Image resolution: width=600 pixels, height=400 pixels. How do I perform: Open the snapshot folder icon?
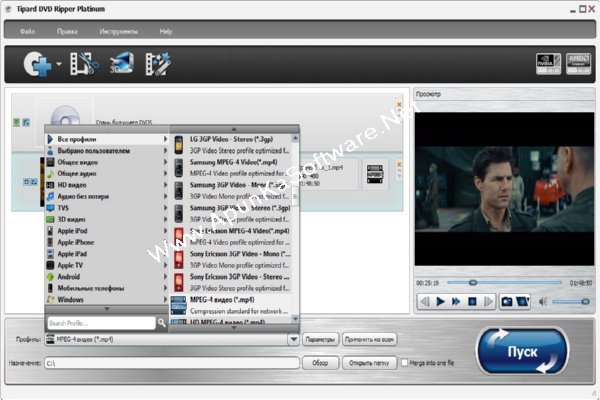(x=523, y=302)
